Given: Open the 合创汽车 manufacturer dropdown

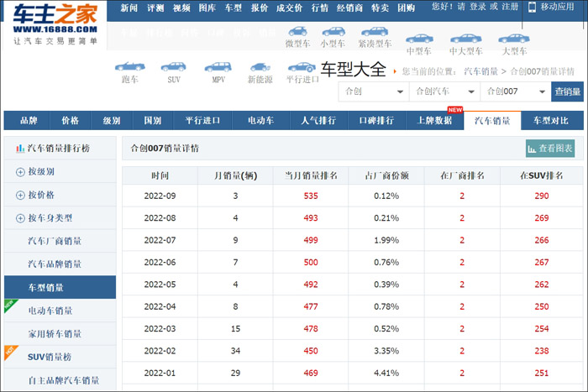Looking at the screenshot, I should [444, 91].
